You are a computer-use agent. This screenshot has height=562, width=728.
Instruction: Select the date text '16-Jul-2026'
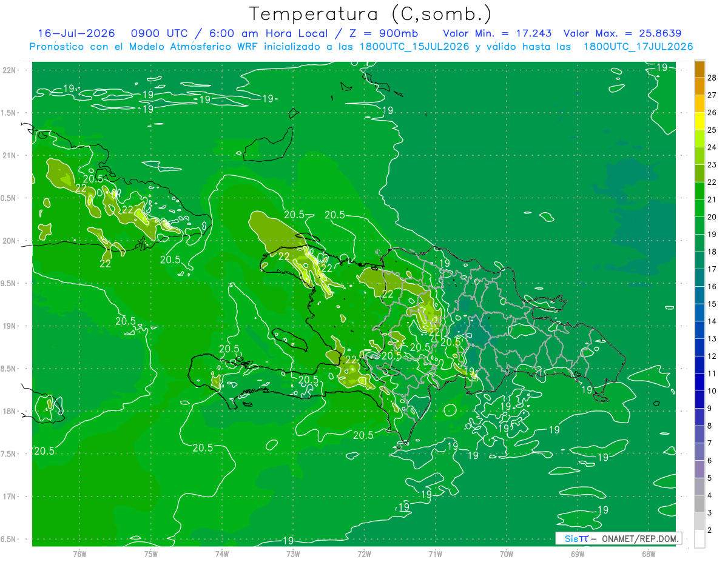tap(76, 33)
